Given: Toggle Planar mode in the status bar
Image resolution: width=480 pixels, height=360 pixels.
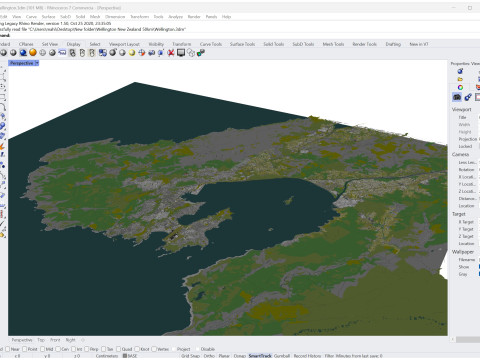Looking at the screenshot, I should 224,356.
